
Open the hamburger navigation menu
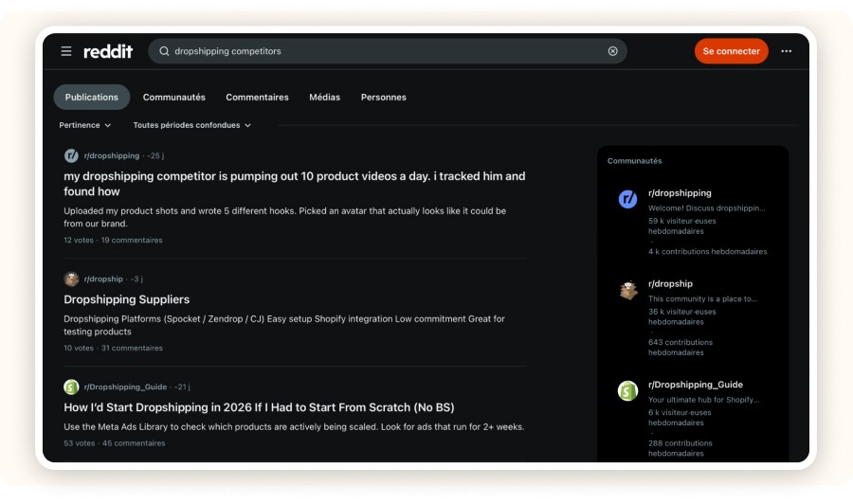tap(66, 51)
